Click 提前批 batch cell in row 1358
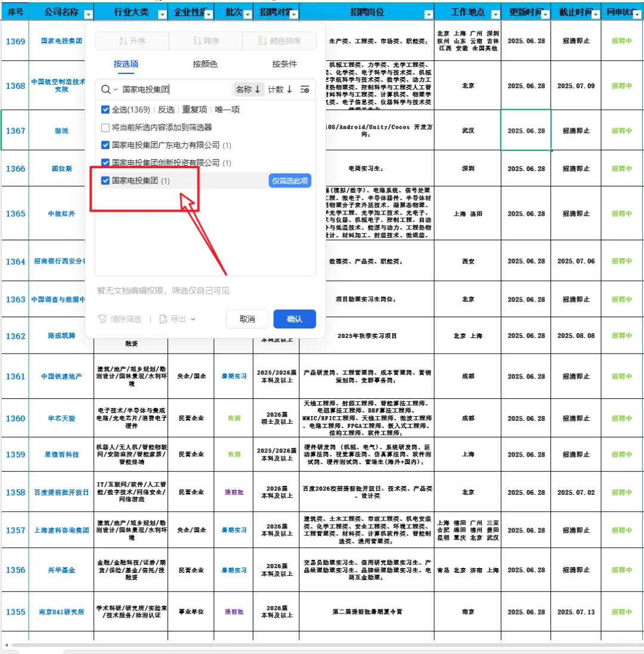This screenshot has height=654, width=644. tap(234, 492)
